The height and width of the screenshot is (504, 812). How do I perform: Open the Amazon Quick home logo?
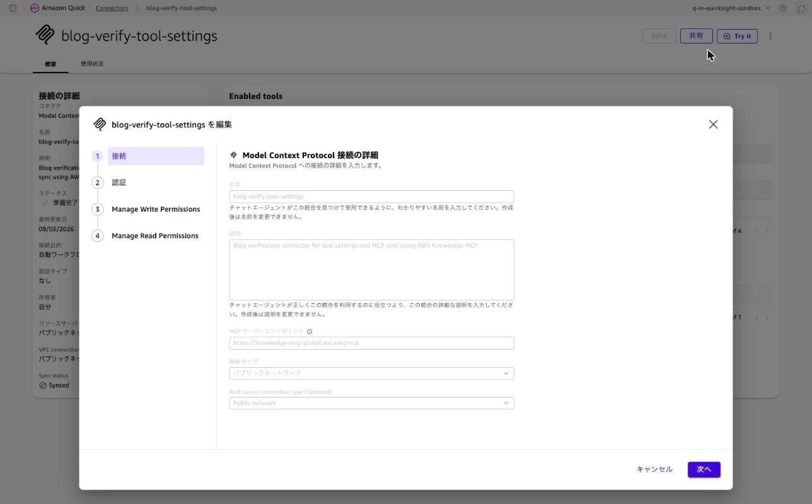(x=57, y=8)
